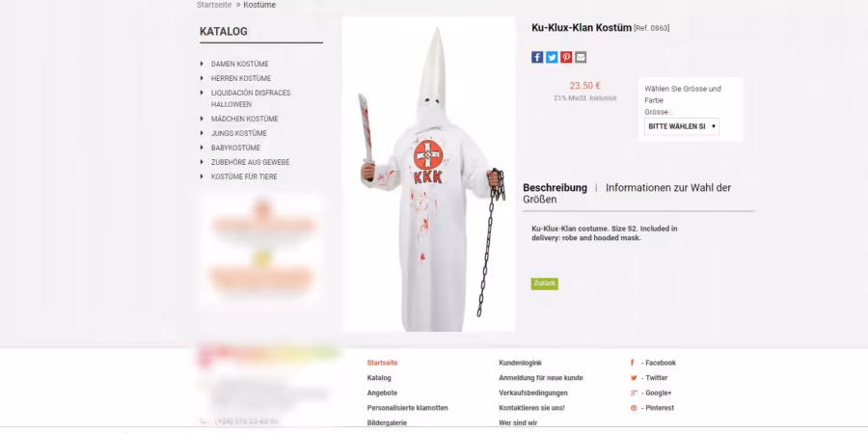Open Informationen zur Wahl der Größen tab
868x434 pixels.
coord(627,193)
